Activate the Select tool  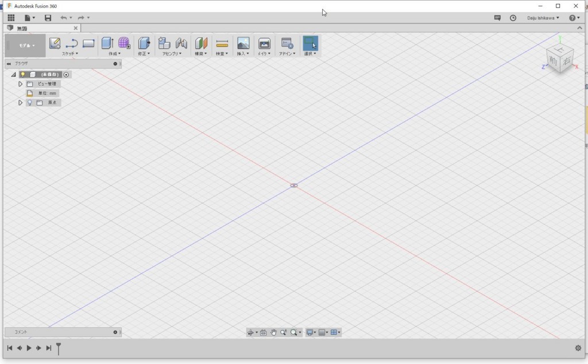[310, 43]
